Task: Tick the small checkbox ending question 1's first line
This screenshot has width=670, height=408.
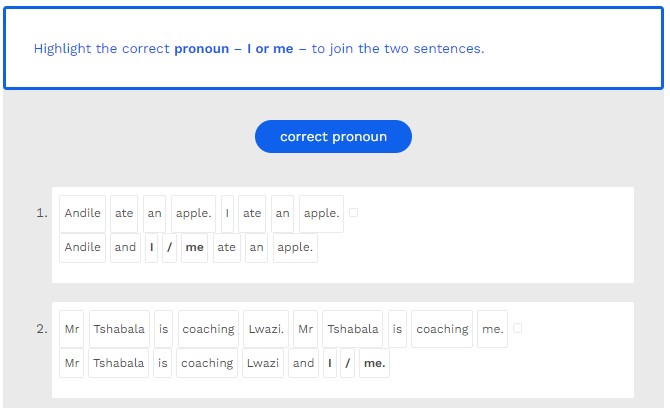Action: click(354, 213)
